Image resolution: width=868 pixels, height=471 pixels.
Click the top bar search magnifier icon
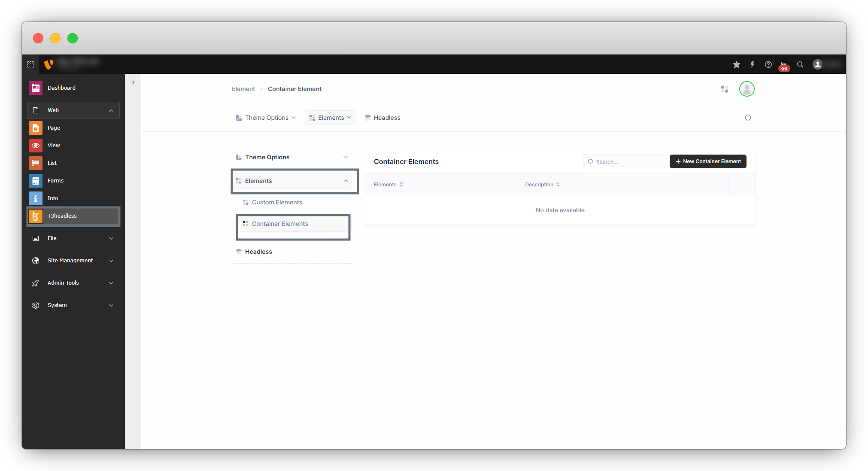click(x=800, y=64)
